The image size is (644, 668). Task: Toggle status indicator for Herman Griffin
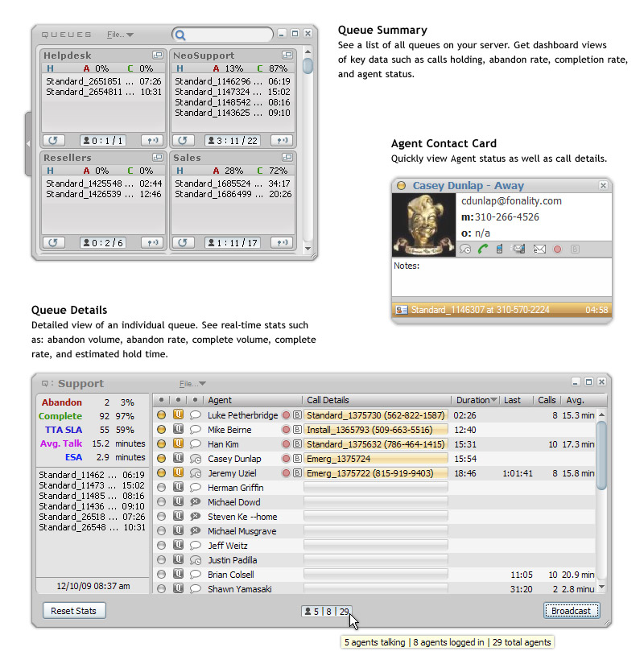pyautogui.click(x=161, y=488)
